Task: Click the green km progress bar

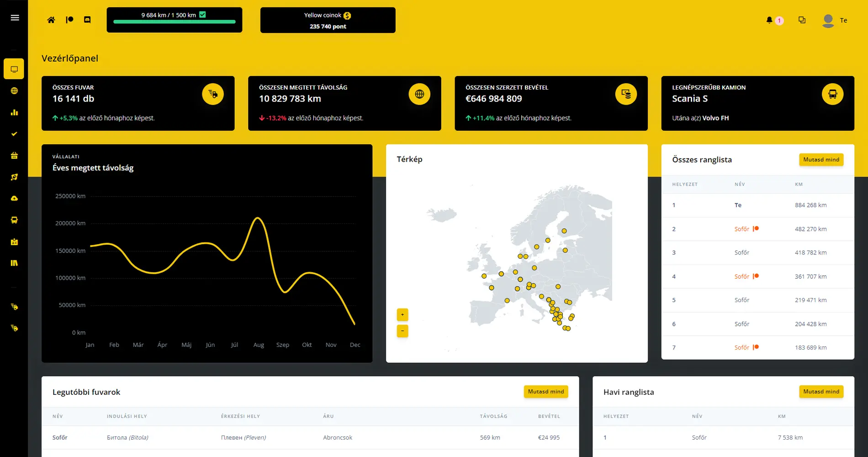Action: coord(174,21)
